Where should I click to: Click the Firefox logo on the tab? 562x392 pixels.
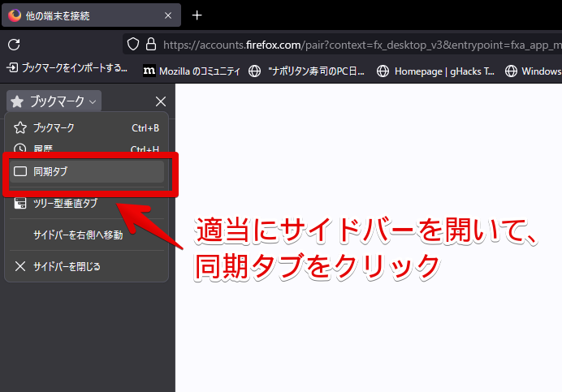click(15, 15)
